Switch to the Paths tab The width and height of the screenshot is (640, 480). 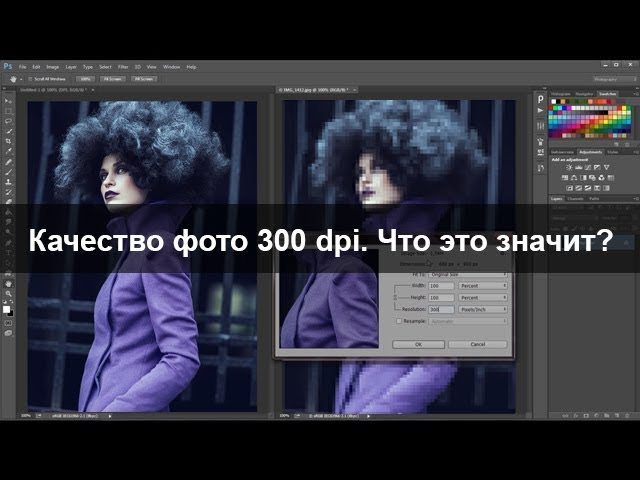click(594, 199)
